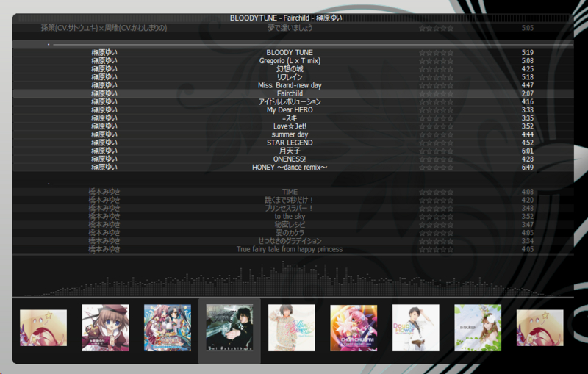Viewport: 588px width, 374px height.
Task: Select the せつなさのグラデイション track
Action: 290,241
